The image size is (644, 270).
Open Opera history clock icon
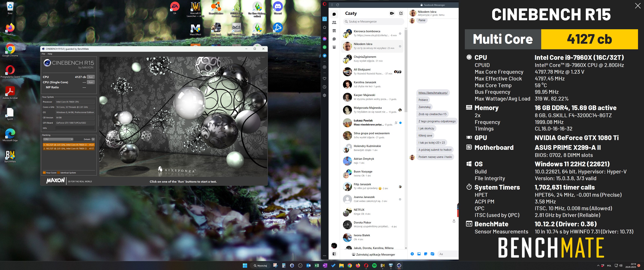324,87
